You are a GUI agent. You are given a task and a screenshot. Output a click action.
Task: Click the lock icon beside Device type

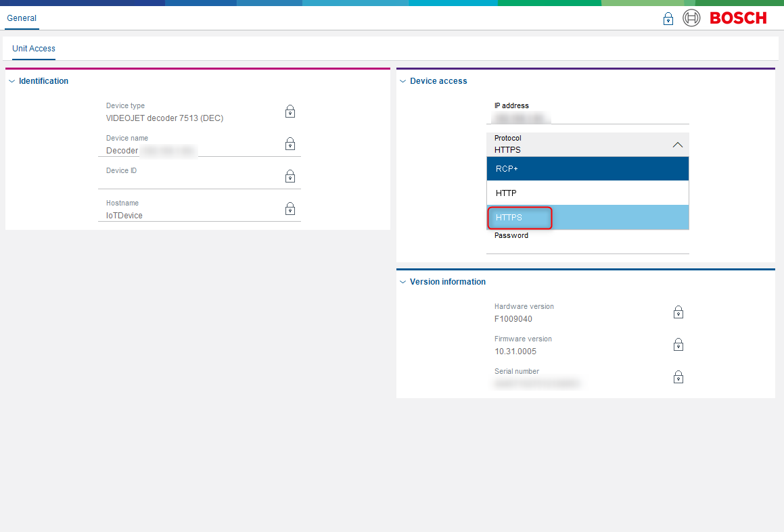pos(290,112)
